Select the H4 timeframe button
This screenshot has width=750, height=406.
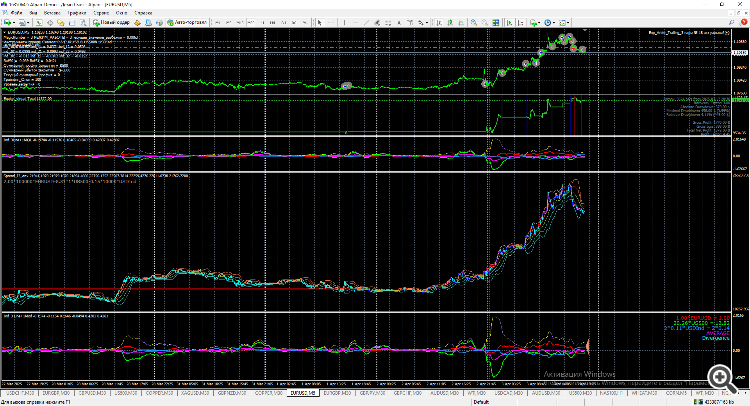tap(273, 22)
